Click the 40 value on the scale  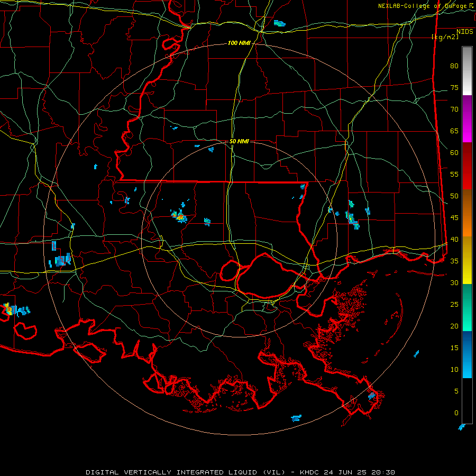pyautogui.click(x=454, y=240)
